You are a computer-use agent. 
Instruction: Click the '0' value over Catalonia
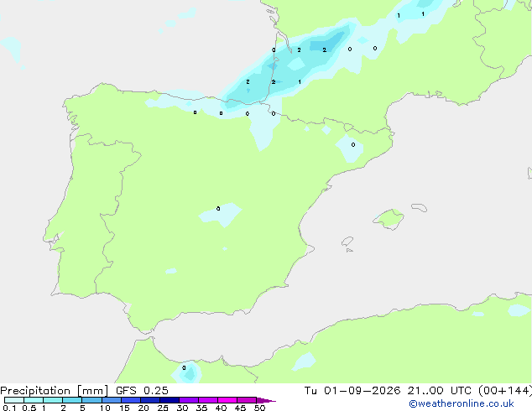pos(353,145)
